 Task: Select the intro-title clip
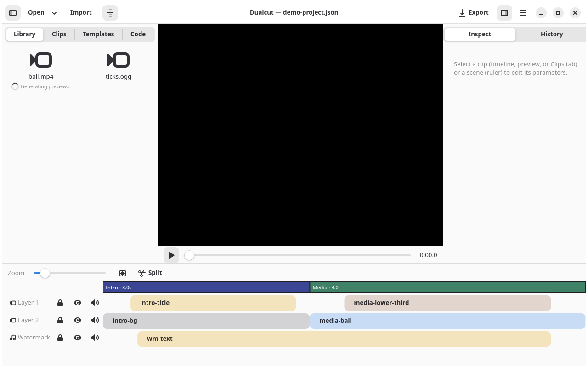[x=213, y=303]
